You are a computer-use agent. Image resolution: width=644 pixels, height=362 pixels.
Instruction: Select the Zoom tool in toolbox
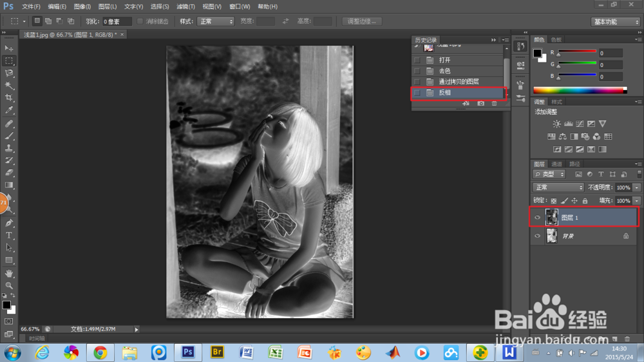pos(9,285)
